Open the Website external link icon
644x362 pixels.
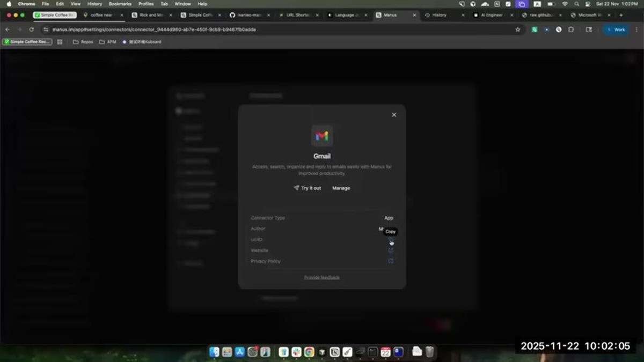click(391, 250)
